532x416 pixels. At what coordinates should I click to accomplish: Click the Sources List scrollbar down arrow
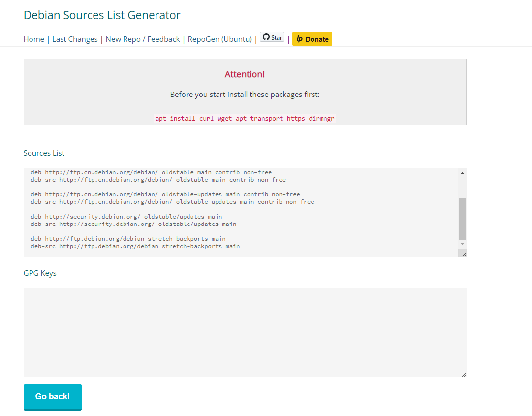pyautogui.click(x=462, y=243)
